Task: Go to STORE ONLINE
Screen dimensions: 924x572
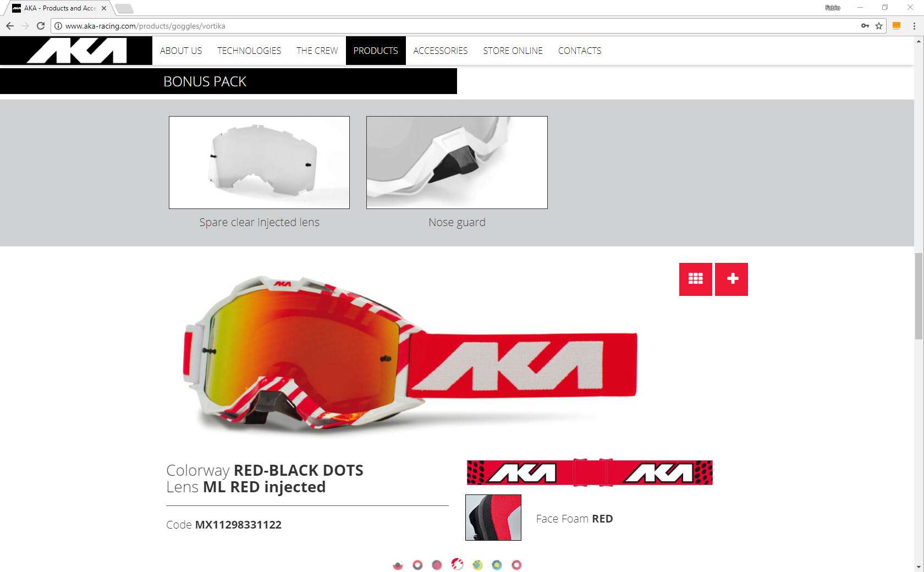Action: tap(513, 51)
